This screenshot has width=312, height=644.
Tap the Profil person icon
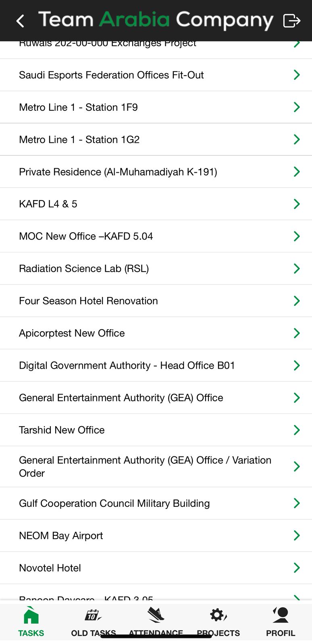coord(281,615)
